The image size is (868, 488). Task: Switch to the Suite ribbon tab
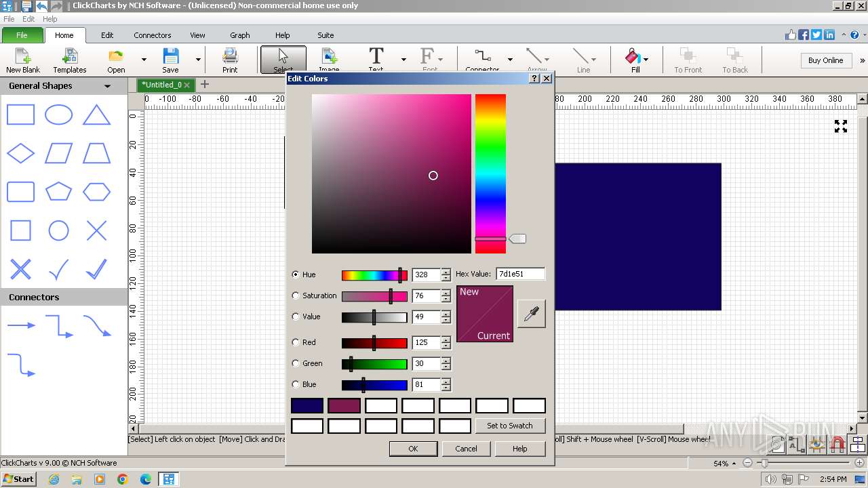coord(325,35)
